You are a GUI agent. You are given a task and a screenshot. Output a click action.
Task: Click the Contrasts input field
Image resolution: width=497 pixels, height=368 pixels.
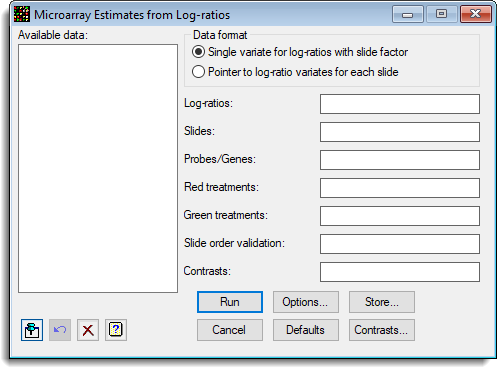pyautogui.click(x=400, y=272)
